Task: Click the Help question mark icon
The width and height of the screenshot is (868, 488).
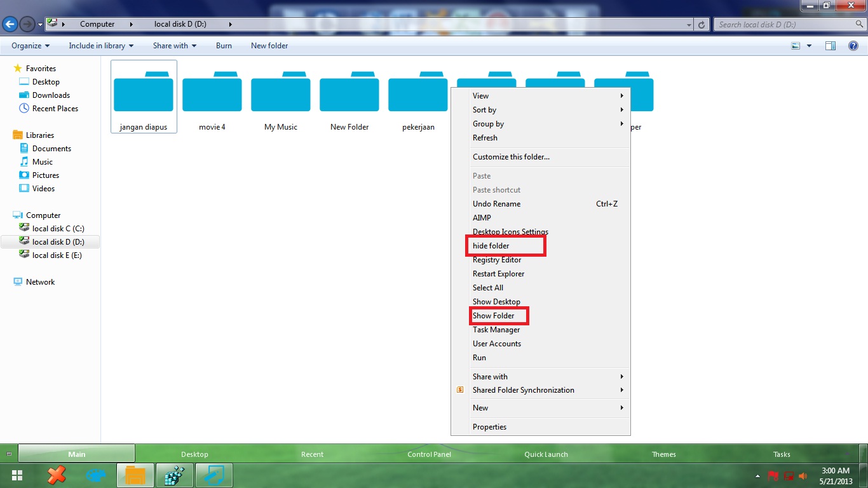Action: click(x=853, y=45)
